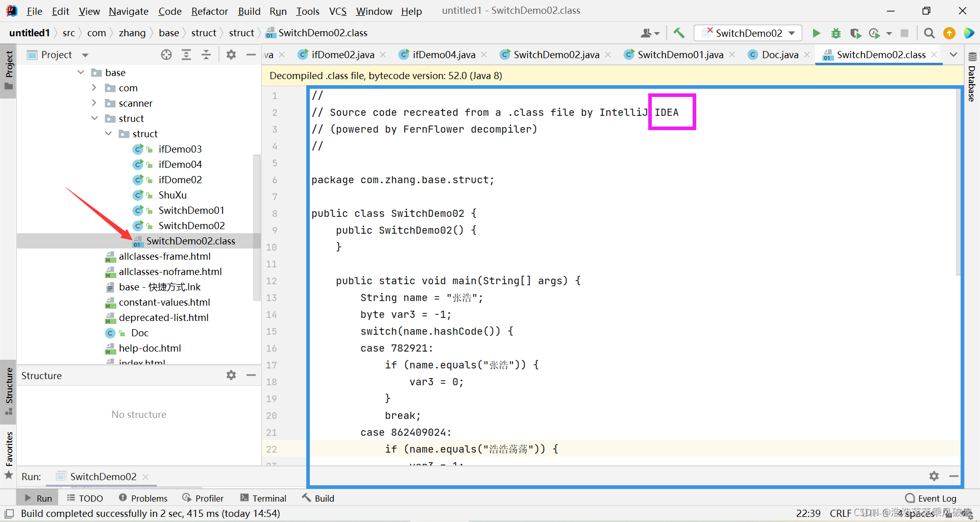Select deprecated-list.html file
The image size is (980, 522).
(163, 317)
